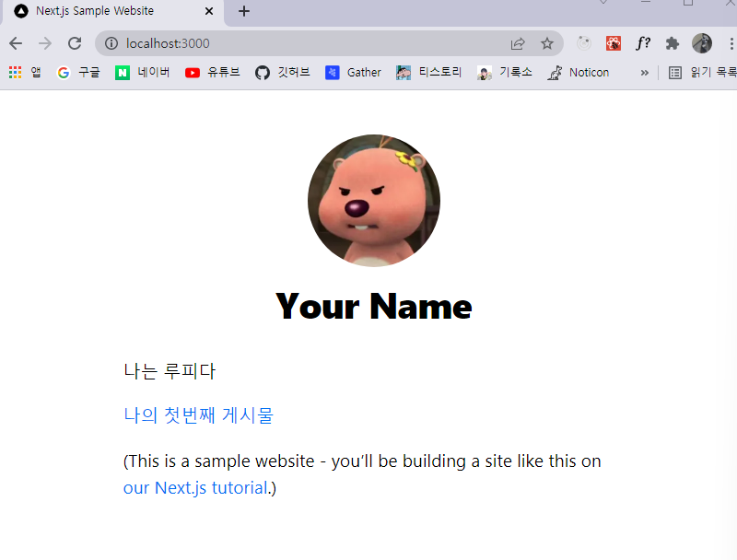The image size is (737, 560).
Task: Open the Gather bookmark
Action: point(353,73)
